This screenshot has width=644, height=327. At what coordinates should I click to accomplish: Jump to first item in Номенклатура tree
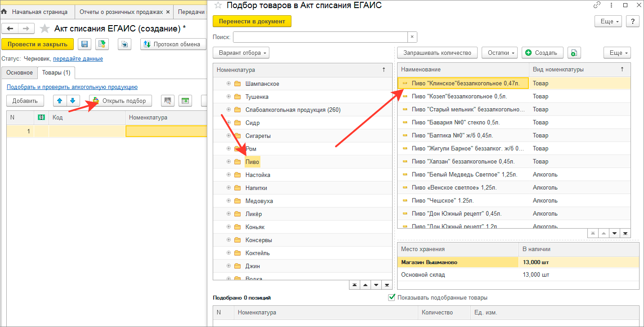click(x=355, y=285)
